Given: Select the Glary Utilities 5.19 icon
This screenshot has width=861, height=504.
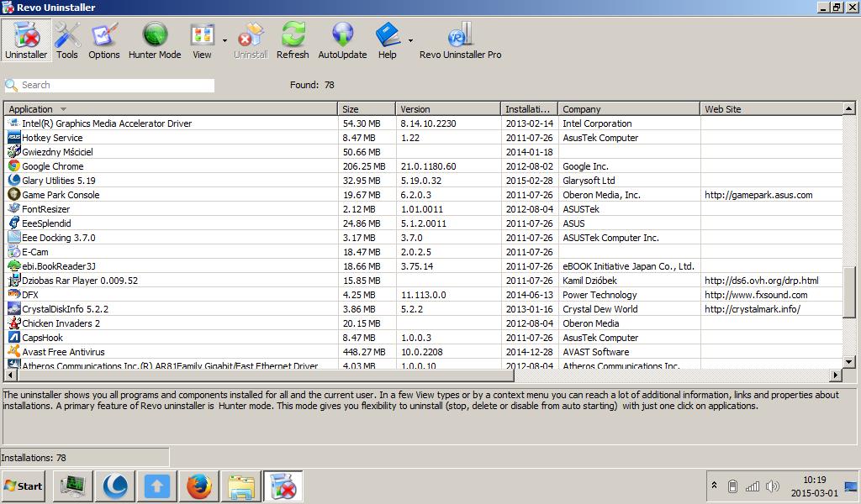Looking at the screenshot, I should click(x=14, y=181).
